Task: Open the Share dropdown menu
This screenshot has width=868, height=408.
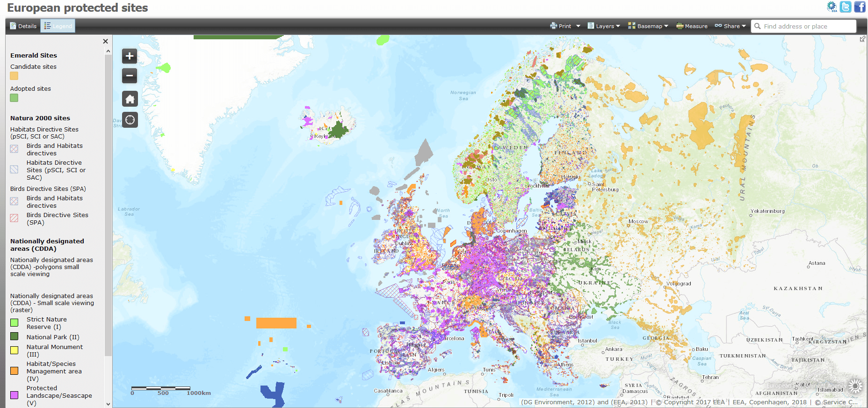Action: (731, 26)
